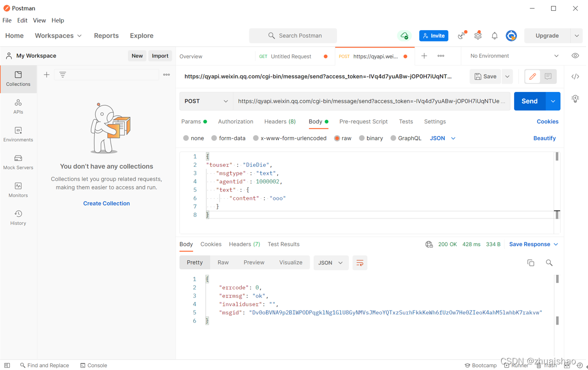The width and height of the screenshot is (588, 370).
Task: Switch to the Authorization tab
Action: click(x=236, y=122)
